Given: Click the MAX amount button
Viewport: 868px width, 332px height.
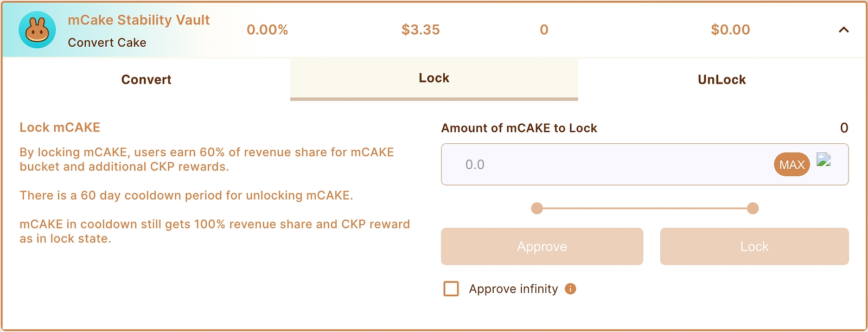Looking at the screenshot, I should pyautogui.click(x=792, y=165).
